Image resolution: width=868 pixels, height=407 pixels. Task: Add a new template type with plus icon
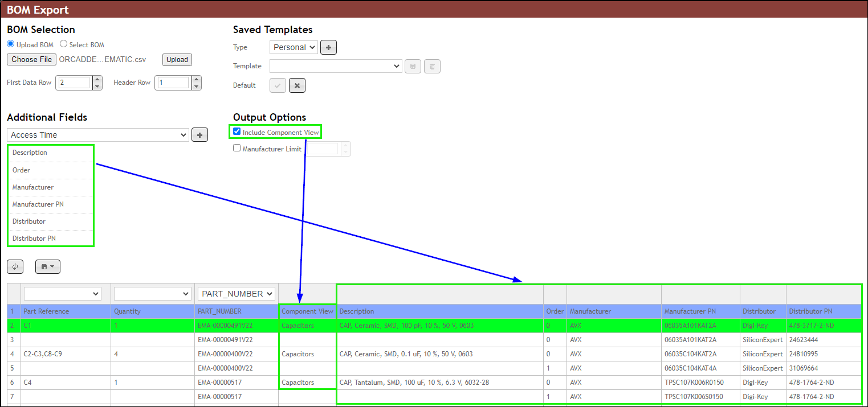(328, 47)
